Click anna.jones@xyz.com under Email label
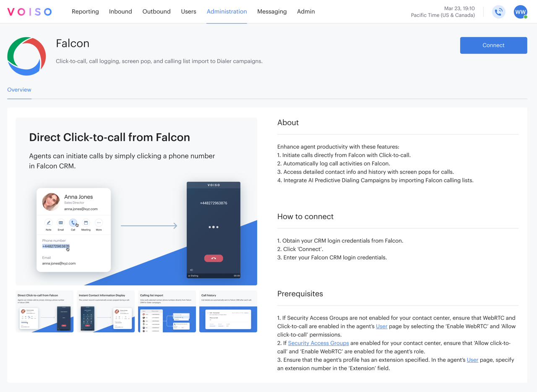This screenshot has height=392, width=537. [59, 264]
